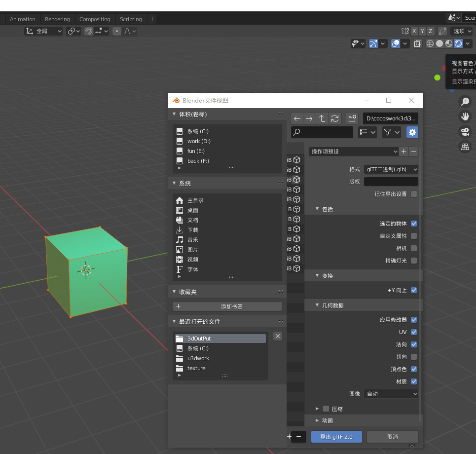
Task: Enable 精确灯光 checkbox
Action: click(x=413, y=261)
